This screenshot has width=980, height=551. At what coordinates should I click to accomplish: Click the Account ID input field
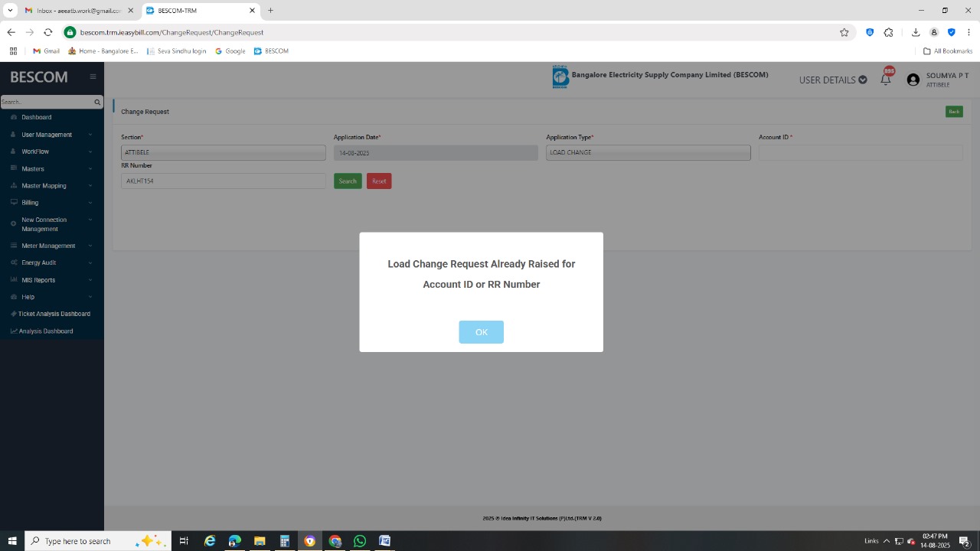coord(861,152)
